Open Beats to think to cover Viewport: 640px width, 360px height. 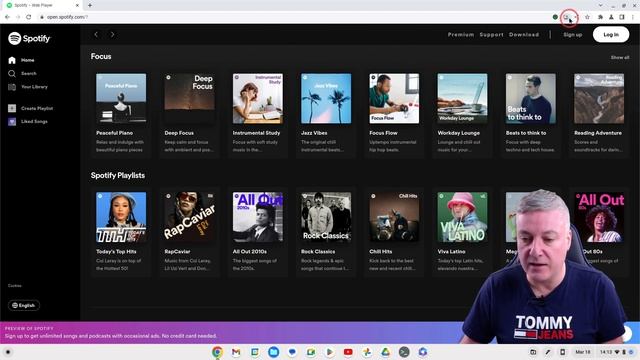pyautogui.click(x=531, y=98)
